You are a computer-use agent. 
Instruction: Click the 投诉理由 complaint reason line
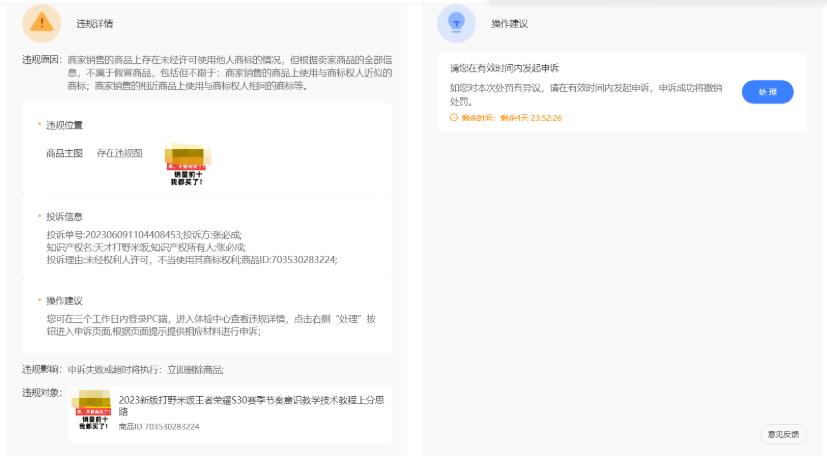(x=191, y=259)
